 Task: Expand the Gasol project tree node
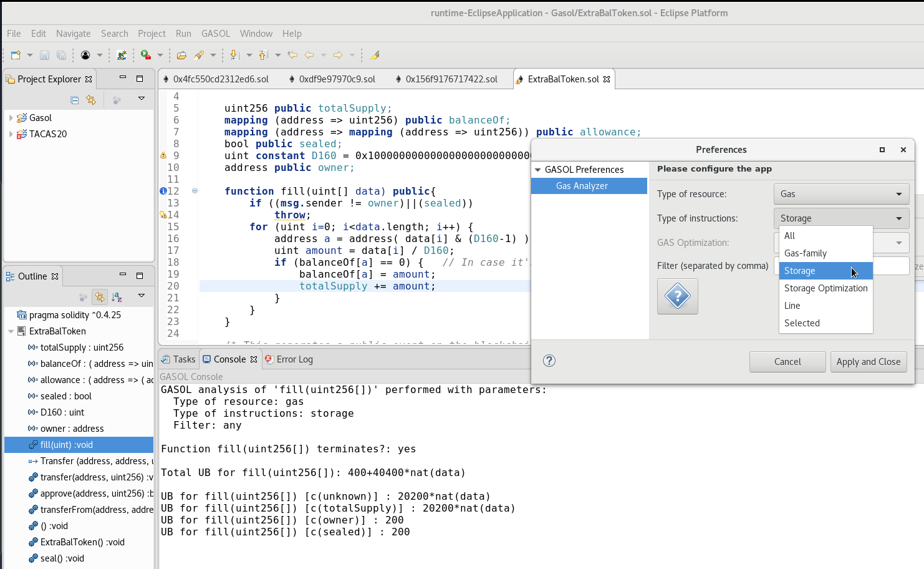tap(11, 118)
